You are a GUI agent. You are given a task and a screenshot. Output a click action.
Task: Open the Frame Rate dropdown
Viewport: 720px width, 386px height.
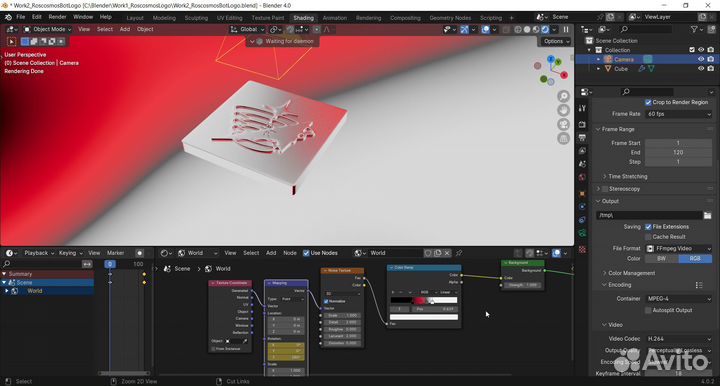pyautogui.click(x=679, y=114)
